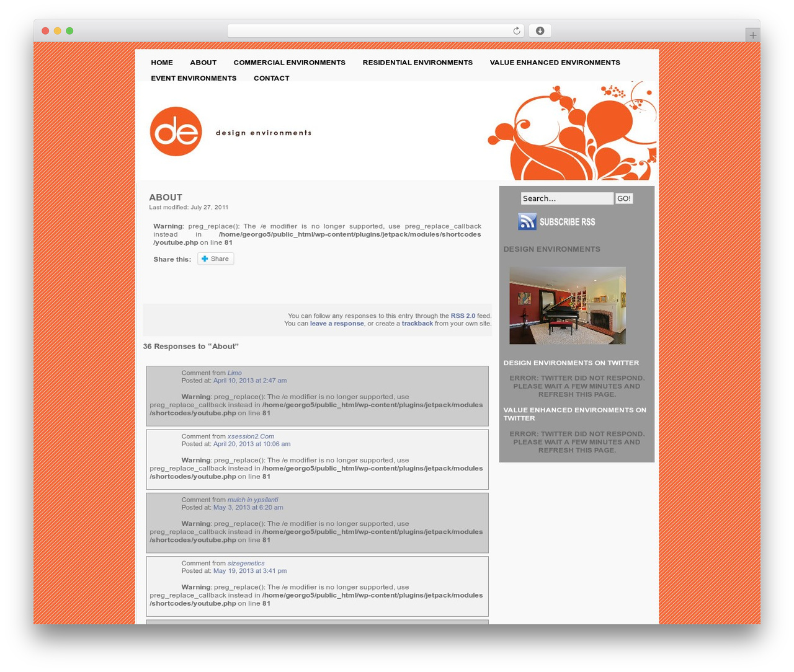Image resolution: width=794 pixels, height=672 pixels.
Task: Click '36 Responses to About' heading
Action: coord(191,347)
